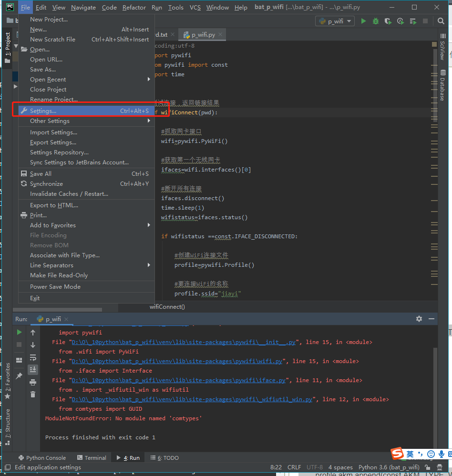
Task: Open the Terminal tool window
Action: (x=92, y=458)
